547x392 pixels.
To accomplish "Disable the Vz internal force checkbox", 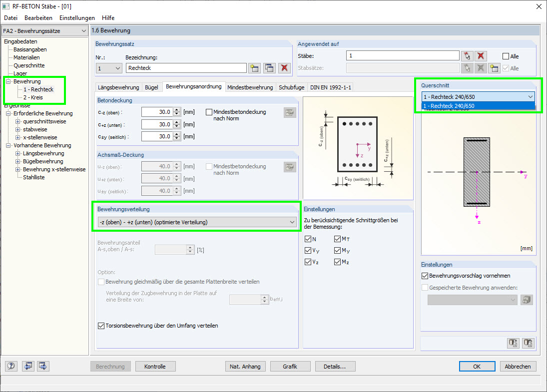I will [x=308, y=262].
